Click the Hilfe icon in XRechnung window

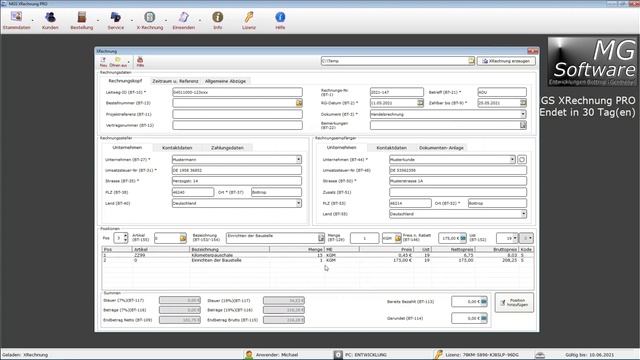point(140,62)
